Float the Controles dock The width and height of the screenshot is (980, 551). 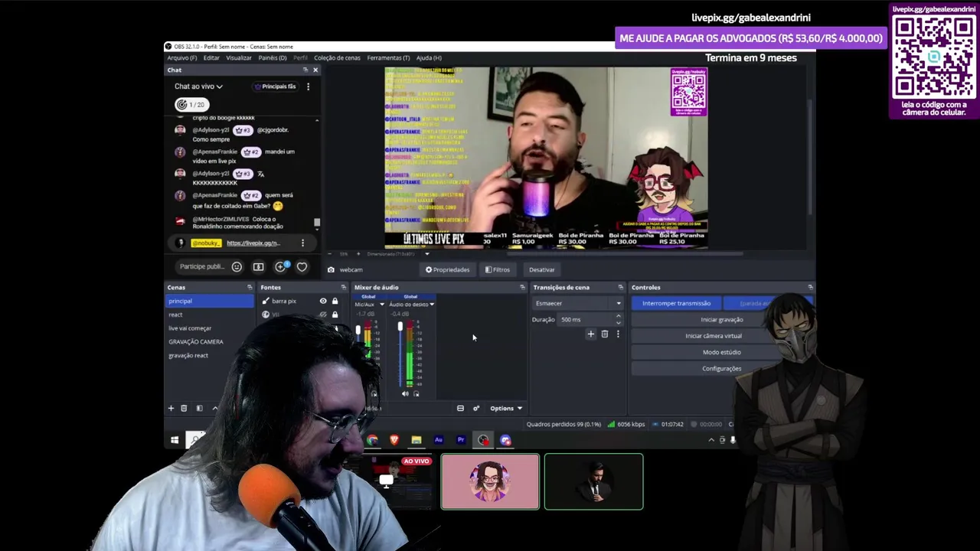pyautogui.click(x=810, y=288)
